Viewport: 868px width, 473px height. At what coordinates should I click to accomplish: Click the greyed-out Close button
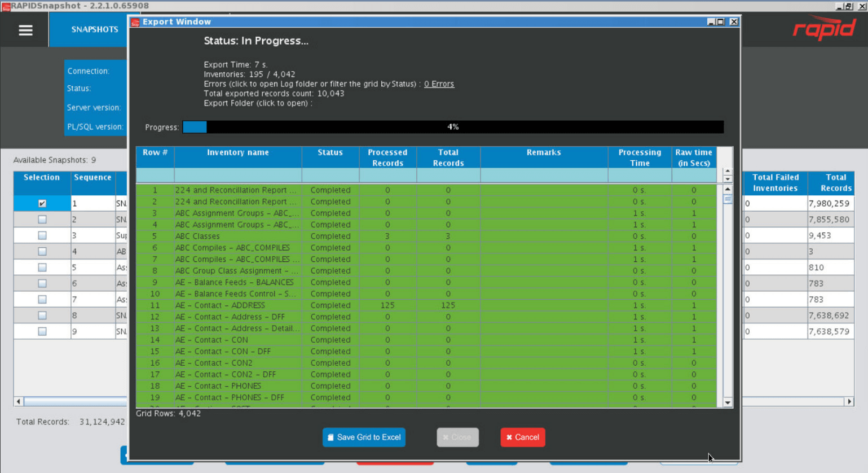point(457,437)
